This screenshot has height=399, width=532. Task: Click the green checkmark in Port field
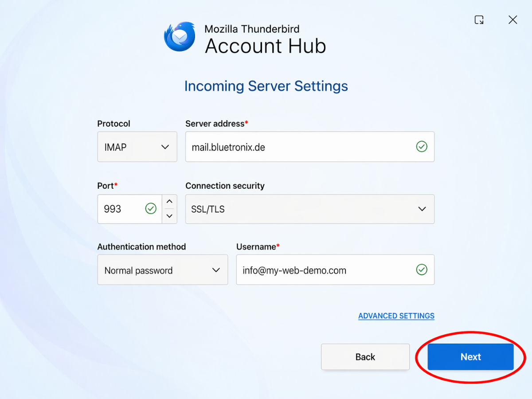(x=151, y=209)
